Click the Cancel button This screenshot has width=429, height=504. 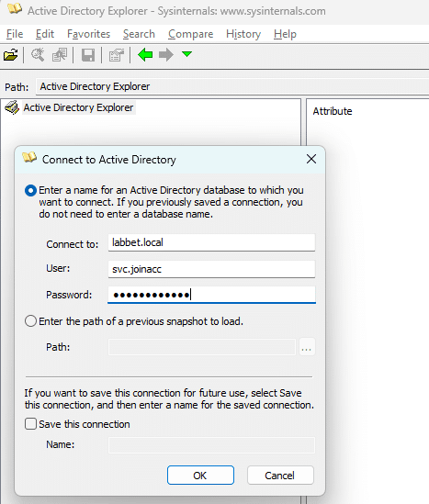(280, 475)
